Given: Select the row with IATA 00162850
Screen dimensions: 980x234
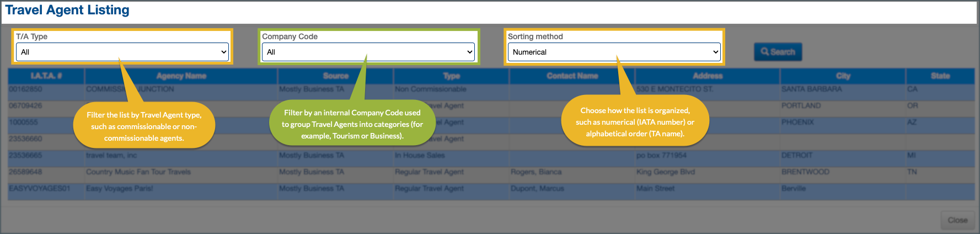Looking at the screenshot, I should [25, 89].
